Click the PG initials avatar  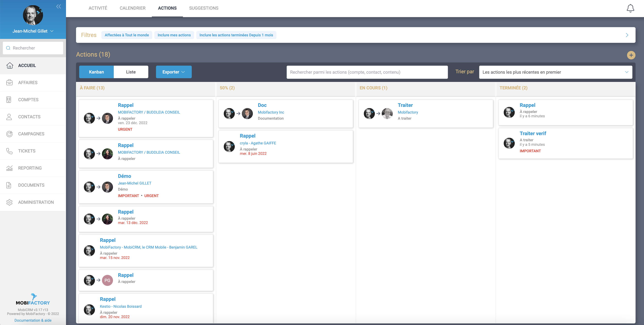click(x=107, y=280)
